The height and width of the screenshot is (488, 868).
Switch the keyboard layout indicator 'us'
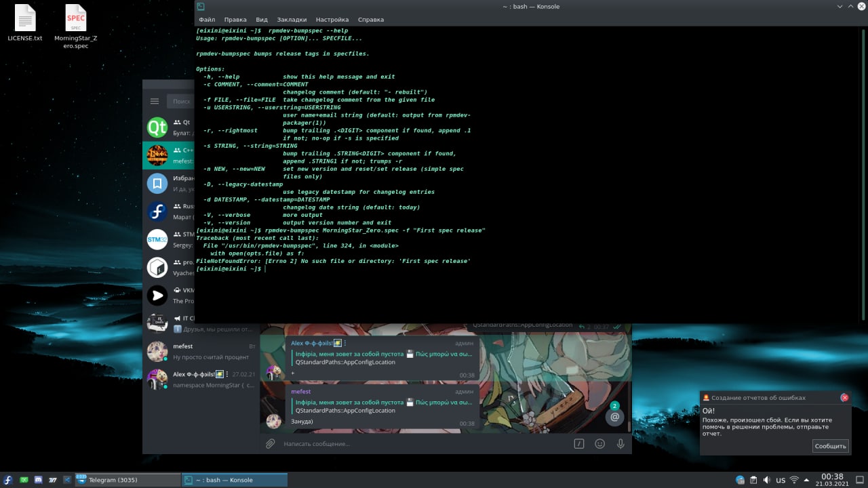pyautogui.click(x=781, y=480)
